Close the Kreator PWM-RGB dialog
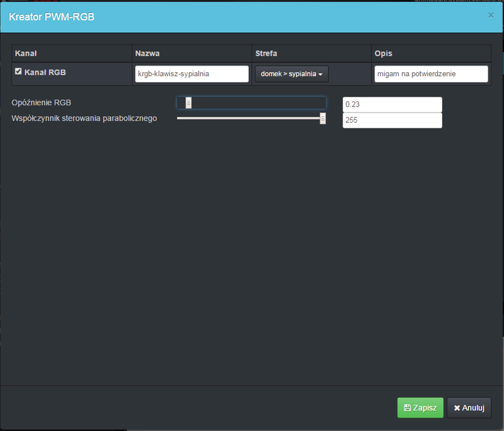Image resolution: width=504 pixels, height=431 pixels. (491, 15)
